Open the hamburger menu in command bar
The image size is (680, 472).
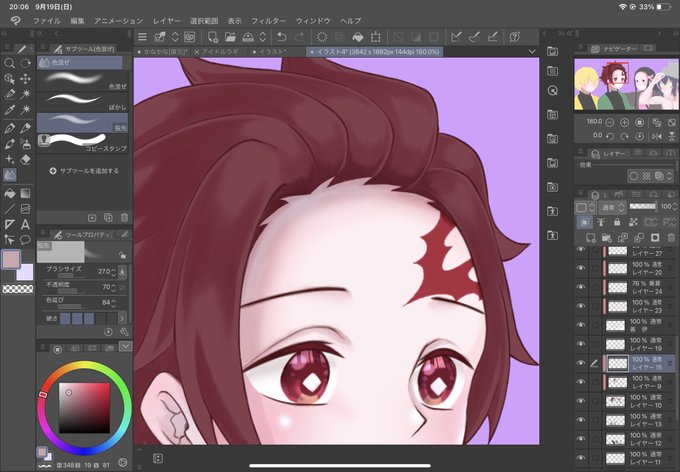[142, 37]
